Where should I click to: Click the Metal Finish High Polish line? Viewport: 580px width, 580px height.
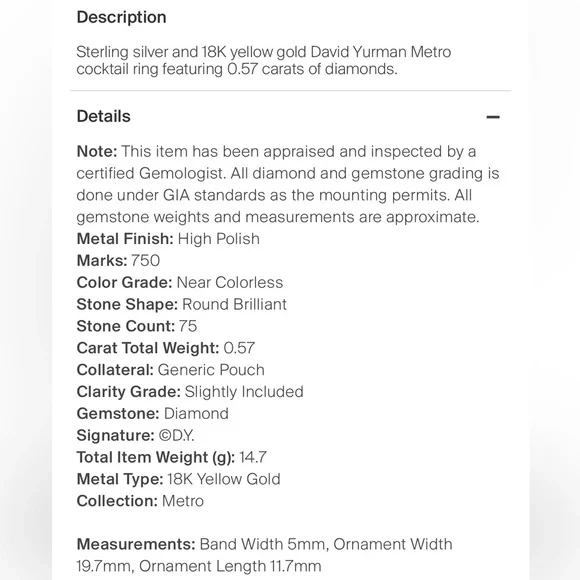pos(168,239)
